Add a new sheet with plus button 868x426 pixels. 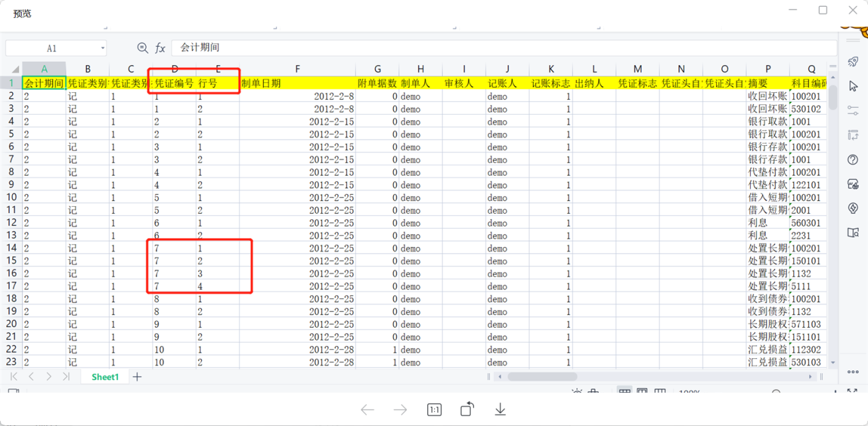137,376
